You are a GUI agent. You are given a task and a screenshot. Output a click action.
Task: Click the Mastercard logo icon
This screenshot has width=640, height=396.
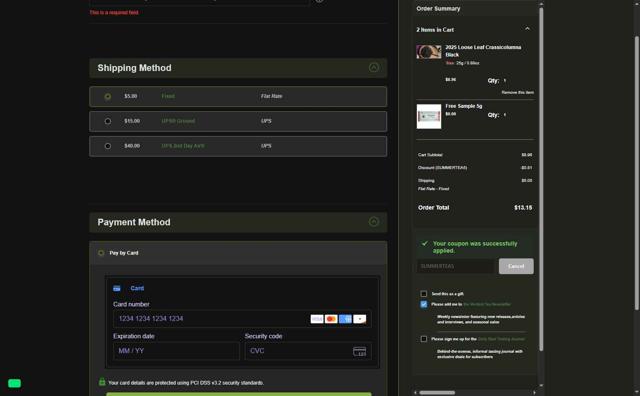331,319
